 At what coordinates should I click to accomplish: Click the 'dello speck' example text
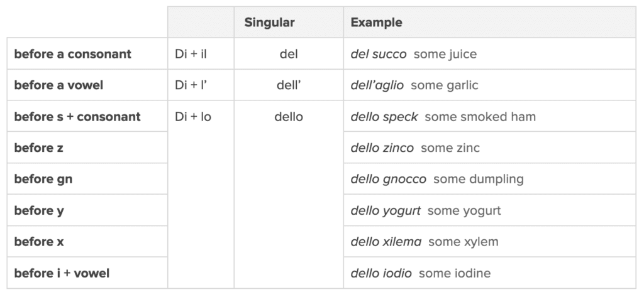tap(384, 117)
